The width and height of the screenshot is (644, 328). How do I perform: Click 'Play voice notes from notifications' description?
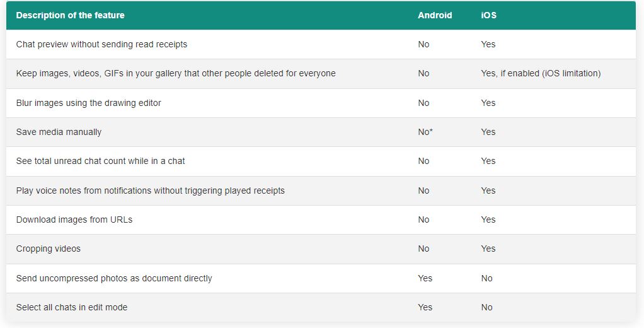150,190
